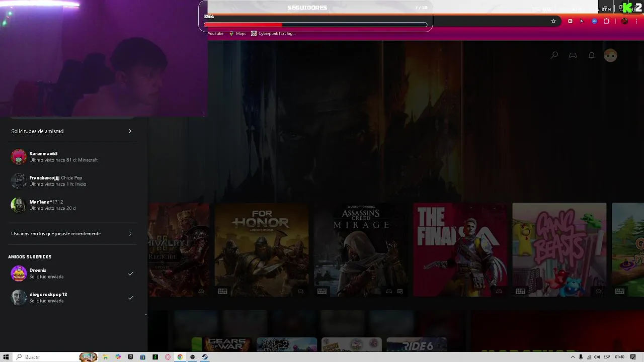Open YouTube bookmark
The height and width of the screenshot is (362, 644).
[215, 34]
